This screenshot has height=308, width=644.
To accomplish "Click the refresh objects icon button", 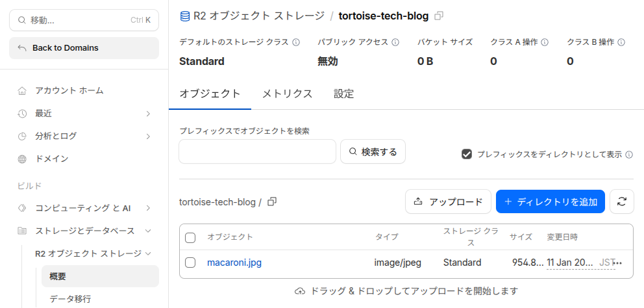I will (621, 201).
